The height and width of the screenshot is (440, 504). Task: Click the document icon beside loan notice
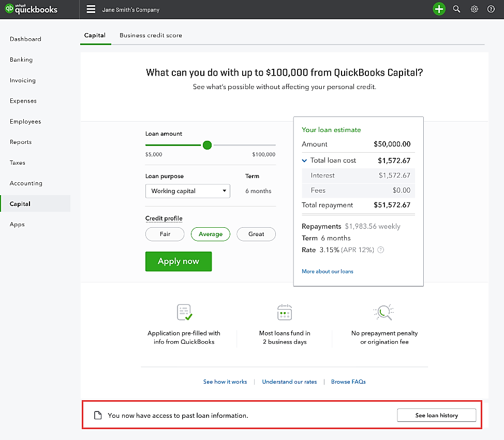coord(98,415)
